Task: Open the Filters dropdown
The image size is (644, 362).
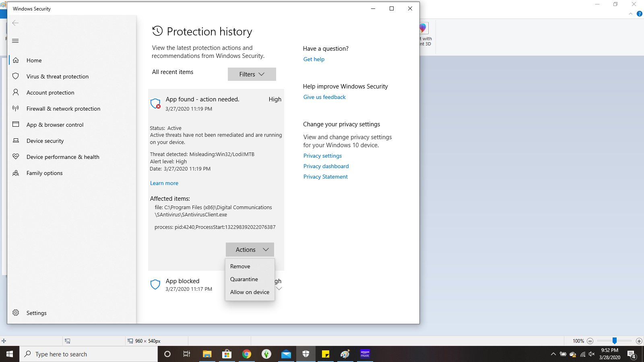Action: (252, 74)
